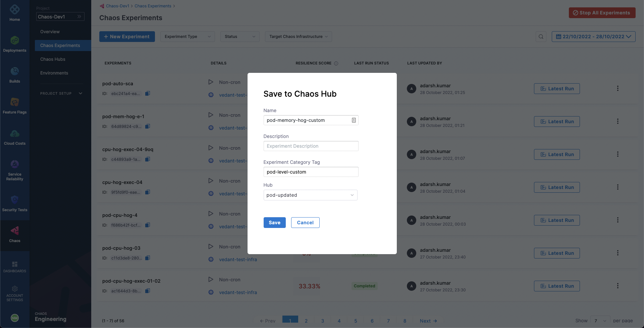Open more options for pod-cpu-hog-exec-01-02

(x=618, y=286)
